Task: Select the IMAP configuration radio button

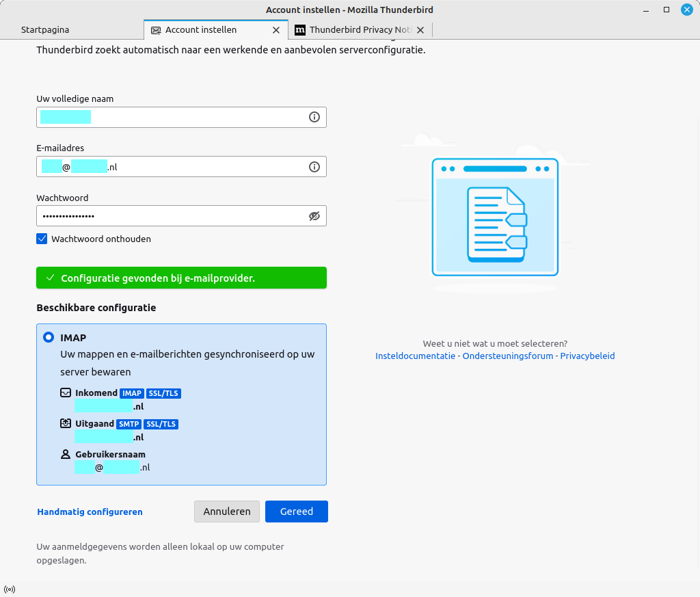Action: coord(48,336)
